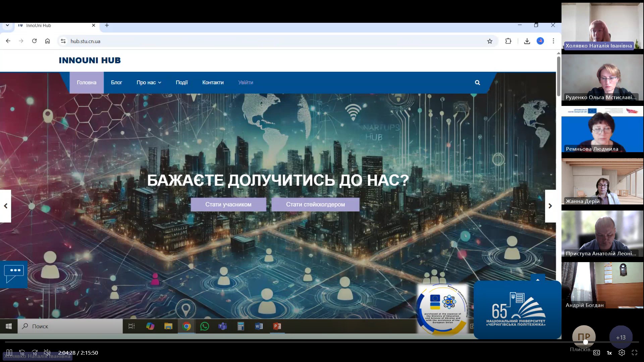Open the Блог menu item
The image size is (644, 362).
[x=116, y=82]
